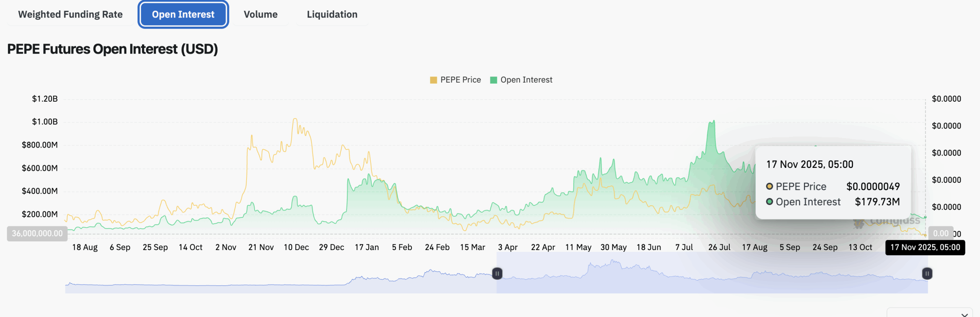The image size is (980, 317).
Task: Click the green Open Interest legend square
Action: click(x=493, y=80)
